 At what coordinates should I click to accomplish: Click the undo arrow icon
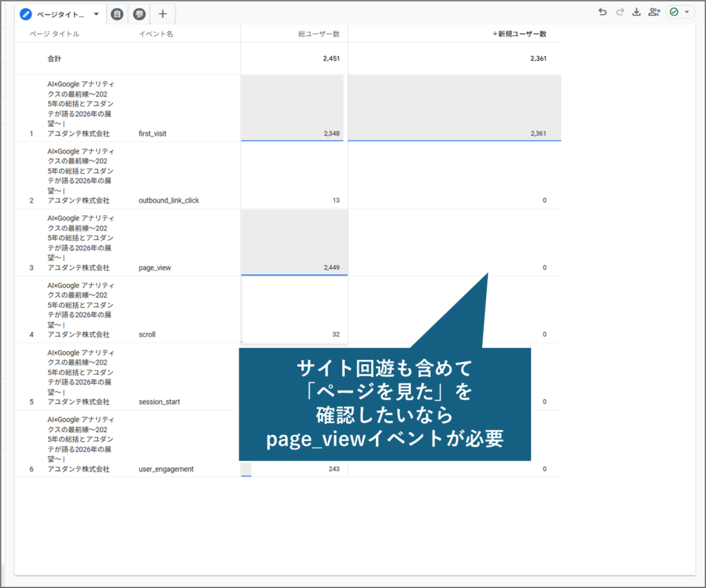coord(603,12)
